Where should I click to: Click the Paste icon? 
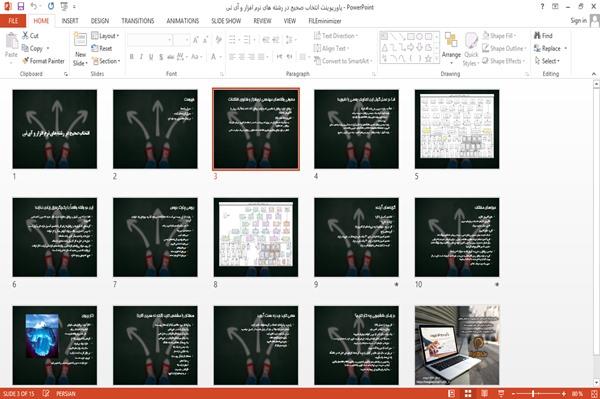click(x=11, y=41)
